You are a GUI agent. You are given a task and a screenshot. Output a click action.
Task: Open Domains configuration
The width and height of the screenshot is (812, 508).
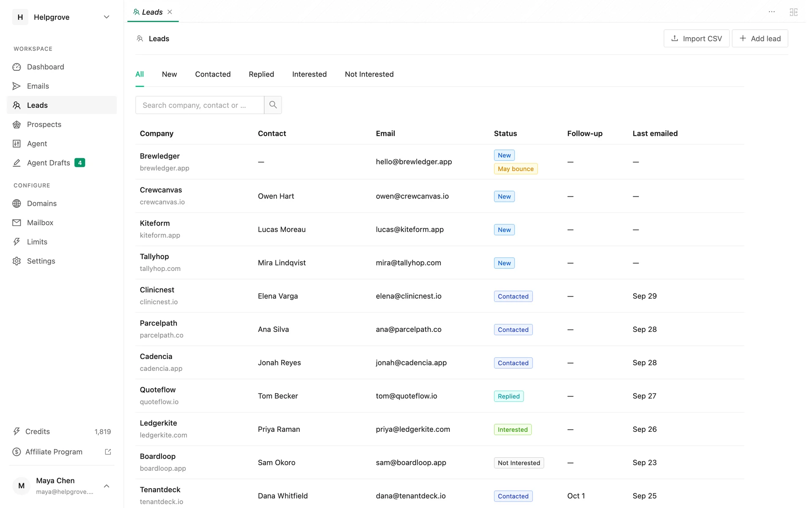point(62,203)
